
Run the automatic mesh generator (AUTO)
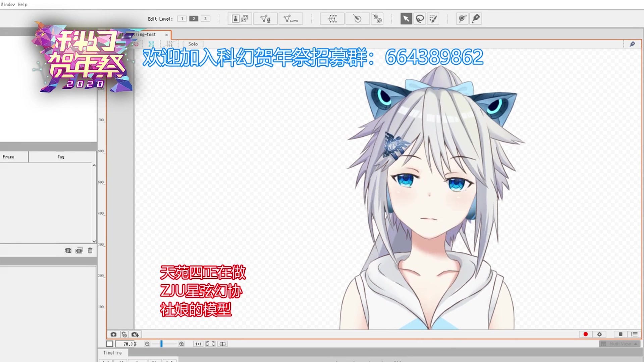pyautogui.click(x=290, y=19)
